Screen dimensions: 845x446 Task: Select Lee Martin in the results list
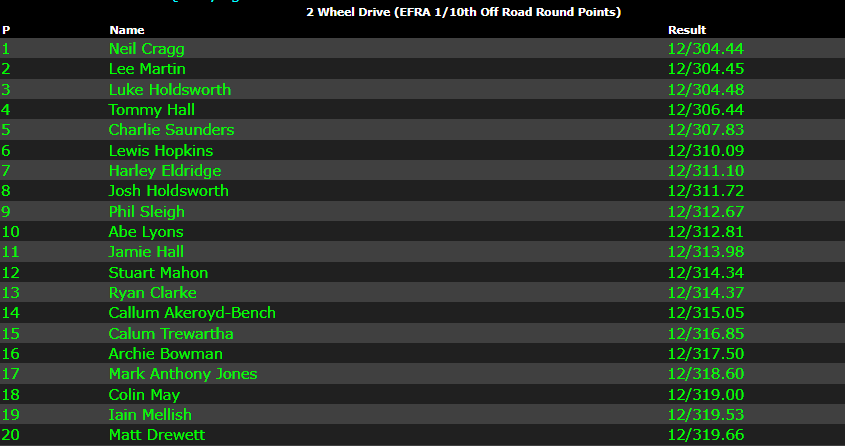coord(146,69)
